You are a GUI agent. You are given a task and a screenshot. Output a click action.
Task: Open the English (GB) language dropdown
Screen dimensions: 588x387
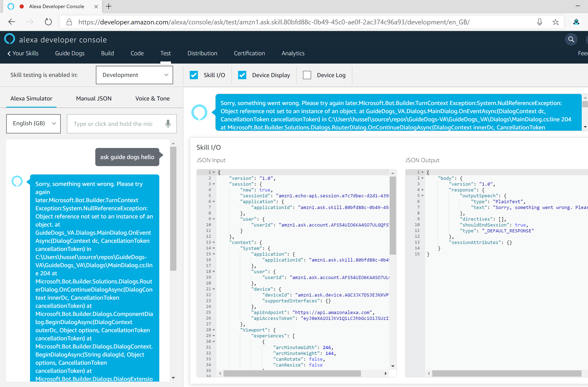[x=33, y=124]
